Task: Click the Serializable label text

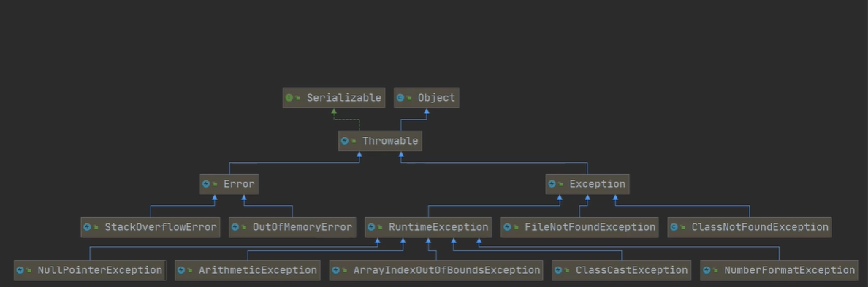Action: pyautogui.click(x=344, y=98)
